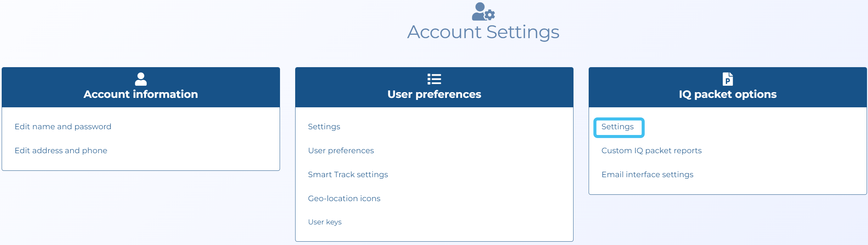
Task: Click the IQ packet options card body
Action: pos(776,162)
